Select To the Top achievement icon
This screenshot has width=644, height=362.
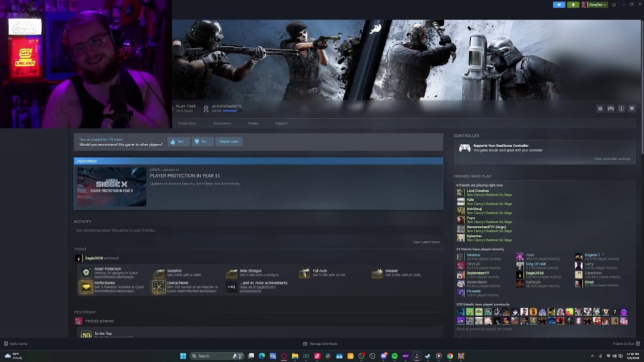pos(87,334)
